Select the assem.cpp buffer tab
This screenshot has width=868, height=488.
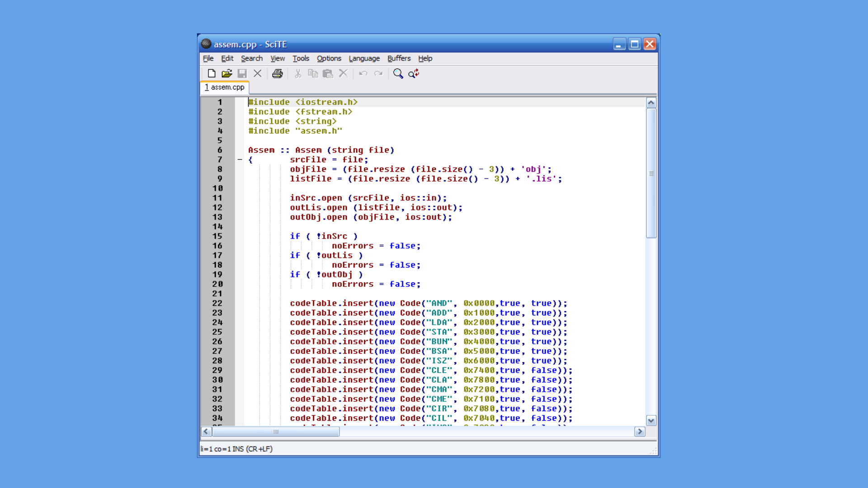coord(225,87)
